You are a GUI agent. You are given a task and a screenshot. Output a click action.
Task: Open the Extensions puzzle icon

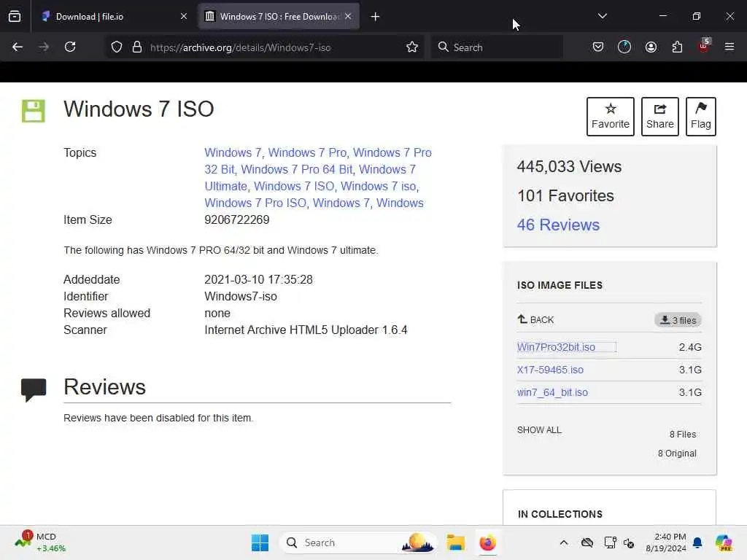pyautogui.click(x=677, y=47)
